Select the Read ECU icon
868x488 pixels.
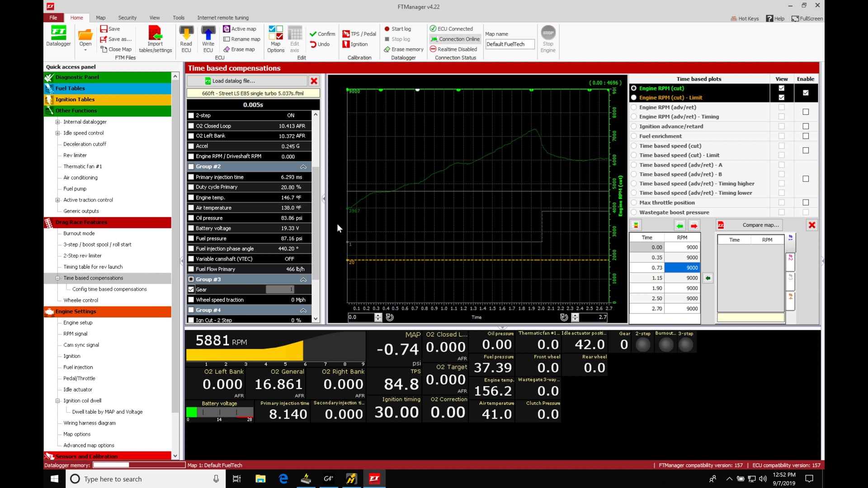point(186,36)
